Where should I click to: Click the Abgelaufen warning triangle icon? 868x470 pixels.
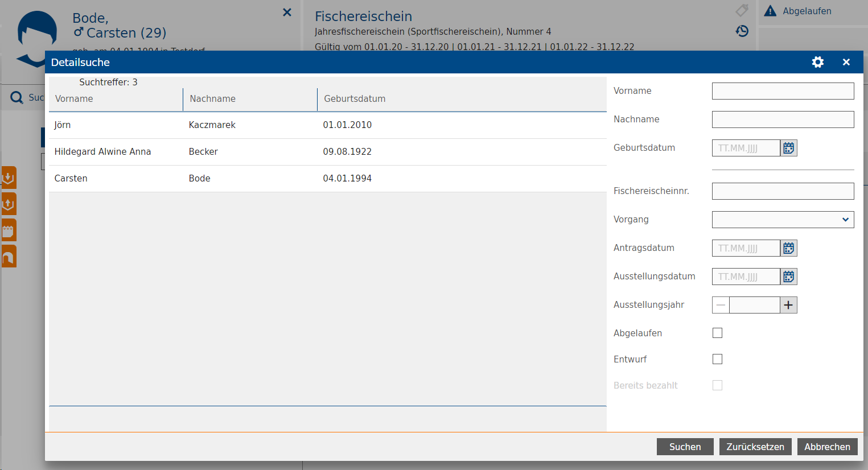coord(770,11)
